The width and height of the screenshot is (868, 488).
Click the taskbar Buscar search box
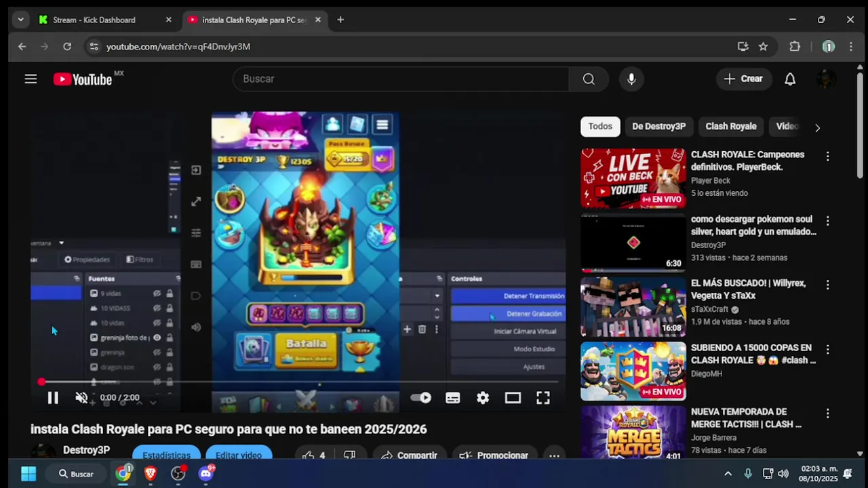76,474
